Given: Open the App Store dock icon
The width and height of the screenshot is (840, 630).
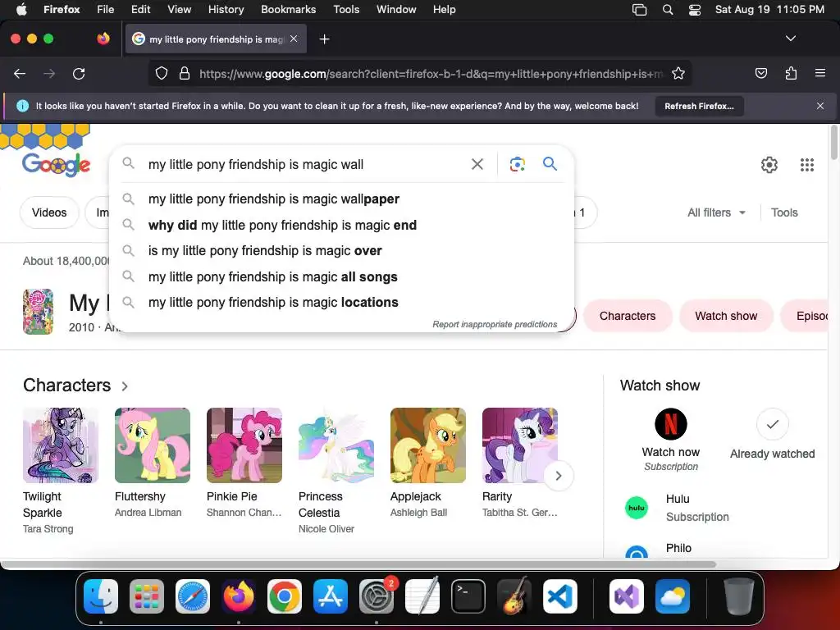Looking at the screenshot, I should pyautogui.click(x=331, y=596).
